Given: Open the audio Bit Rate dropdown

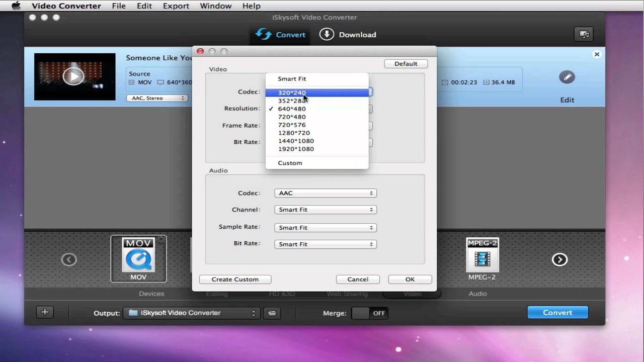Looking at the screenshot, I should click(326, 244).
